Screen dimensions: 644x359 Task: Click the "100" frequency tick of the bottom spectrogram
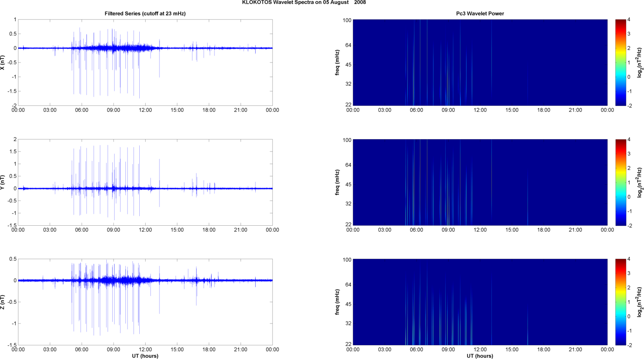click(x=347, y=260)
